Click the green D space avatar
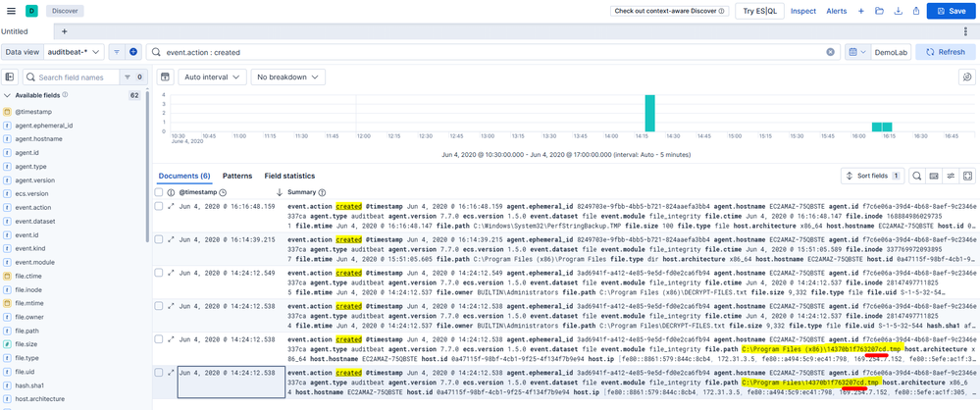The image size is (980, 410). tap(31, 11)
